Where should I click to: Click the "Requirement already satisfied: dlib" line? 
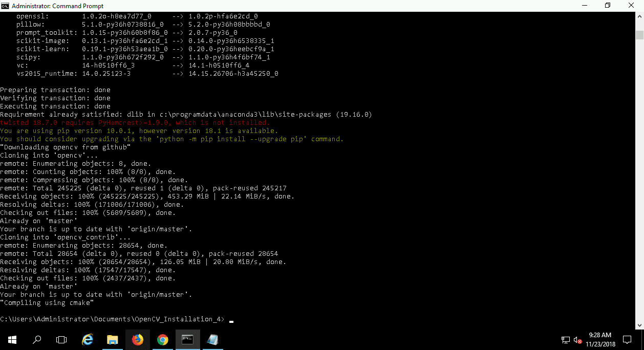point(186,115)
